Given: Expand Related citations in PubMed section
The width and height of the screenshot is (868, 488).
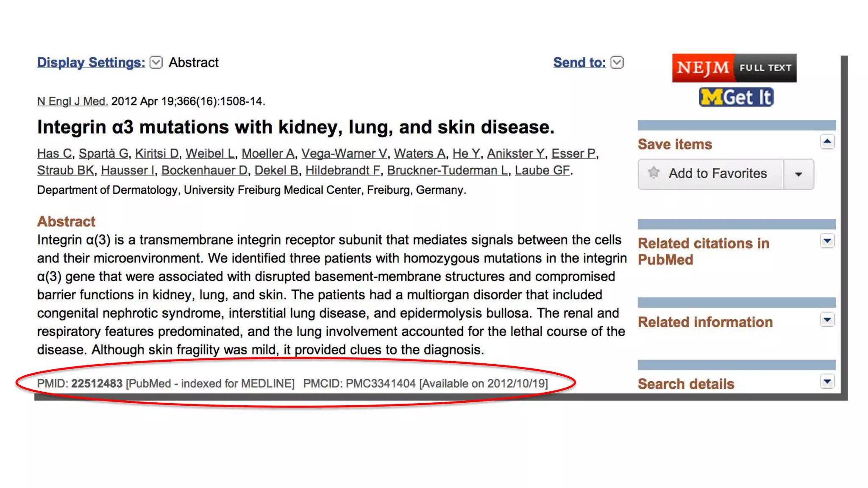Looking at the screenshot, I should (x=827, y=241).
